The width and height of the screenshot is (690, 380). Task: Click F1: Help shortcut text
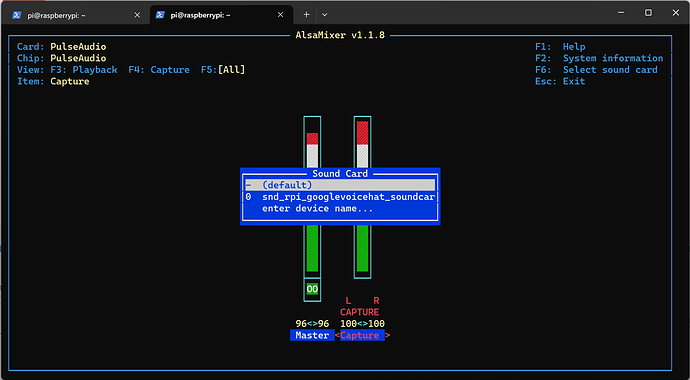[x=560, y=47]
